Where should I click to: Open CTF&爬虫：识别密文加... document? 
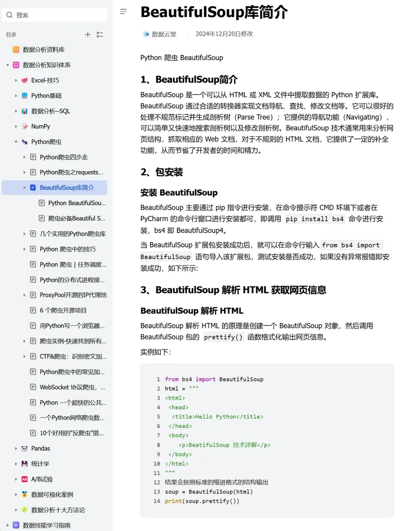[x=73, y=357]
